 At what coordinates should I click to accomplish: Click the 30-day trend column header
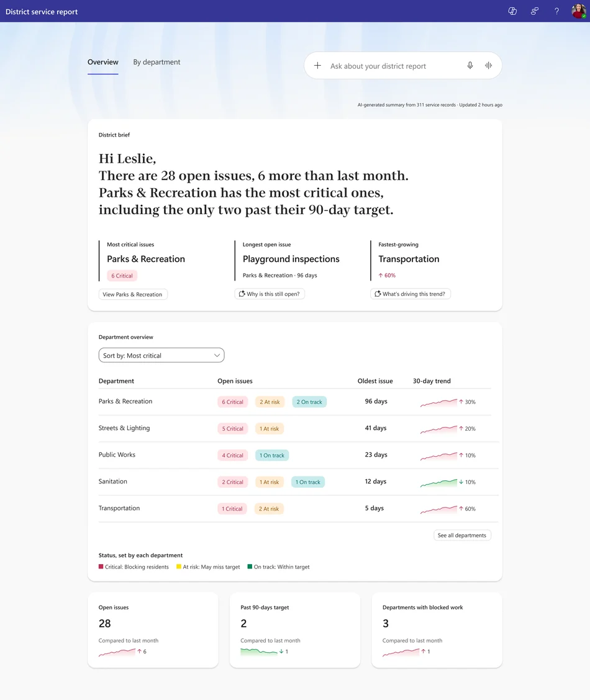click(x=432, y=381)
